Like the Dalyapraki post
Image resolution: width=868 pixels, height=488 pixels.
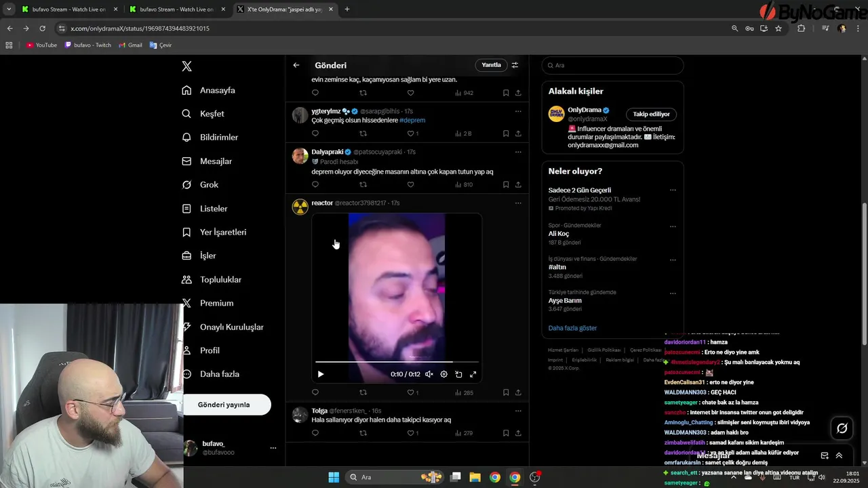[410, 184]
